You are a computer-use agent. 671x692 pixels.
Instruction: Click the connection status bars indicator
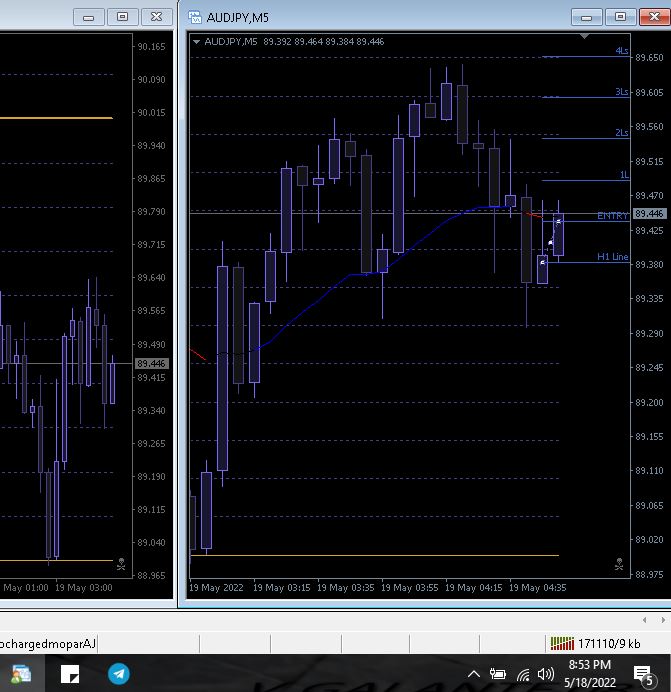tap(562, 643)
